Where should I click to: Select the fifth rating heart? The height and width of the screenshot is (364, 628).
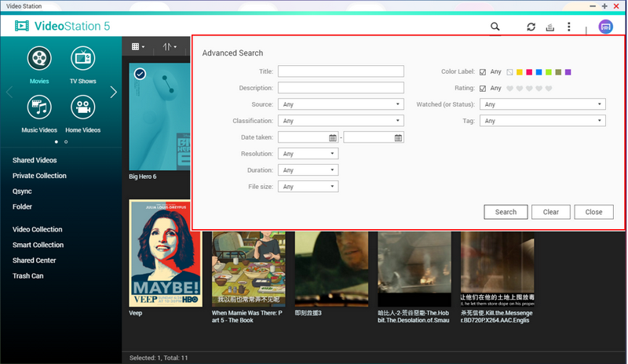549,89
